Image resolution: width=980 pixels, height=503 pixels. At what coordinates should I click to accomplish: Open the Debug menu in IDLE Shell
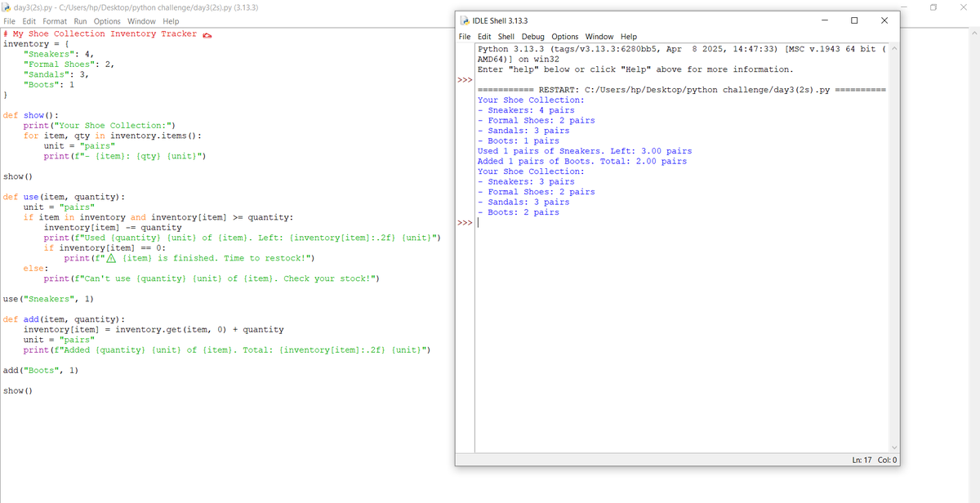(x=533, y=37)
